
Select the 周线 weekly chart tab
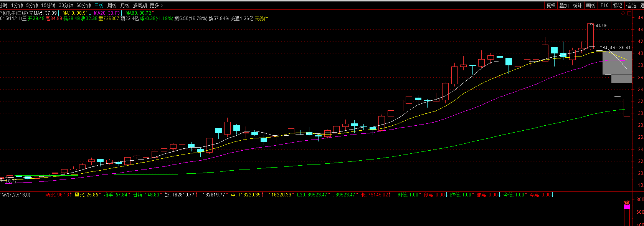[x=112, y=5]
